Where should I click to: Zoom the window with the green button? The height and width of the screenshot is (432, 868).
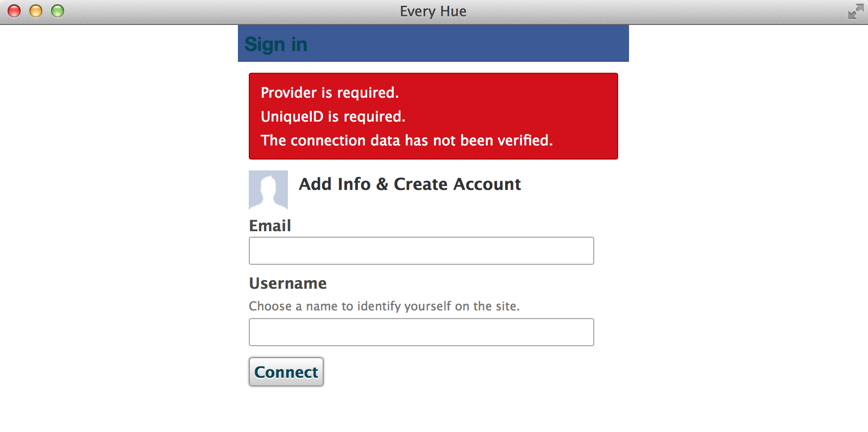click(58, 11)
